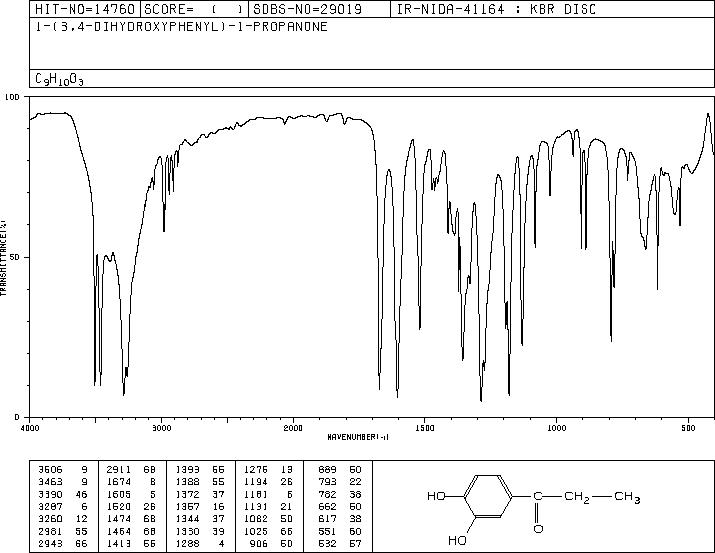Click the benzene ring in the structure diagram
This screenshot has height=553, width=715.
click(x=488, y=496)
